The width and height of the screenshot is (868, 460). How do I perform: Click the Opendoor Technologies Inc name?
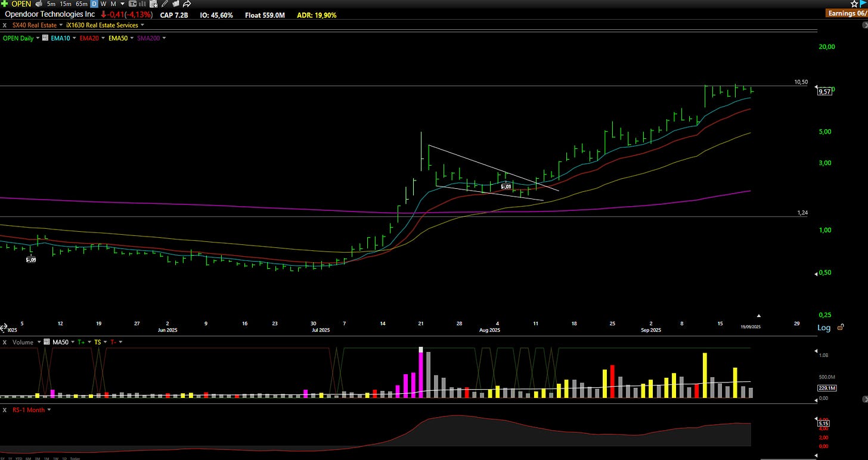coord(49,14)
